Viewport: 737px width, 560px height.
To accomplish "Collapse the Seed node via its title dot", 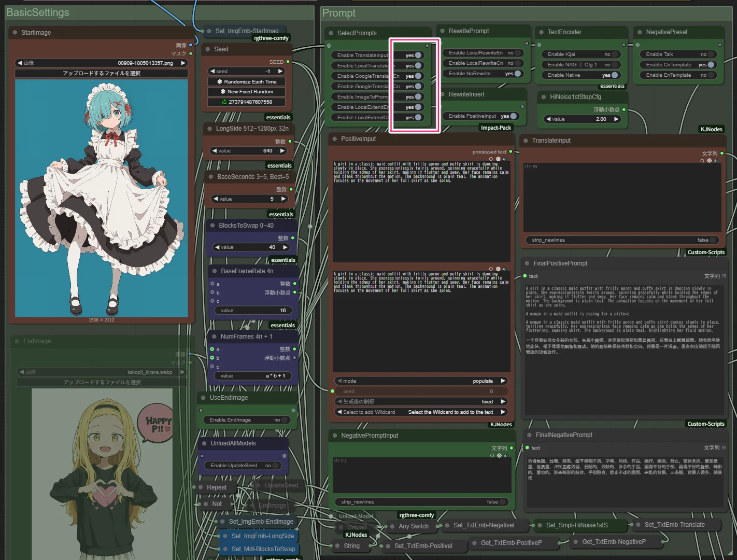I will [207, 49].
